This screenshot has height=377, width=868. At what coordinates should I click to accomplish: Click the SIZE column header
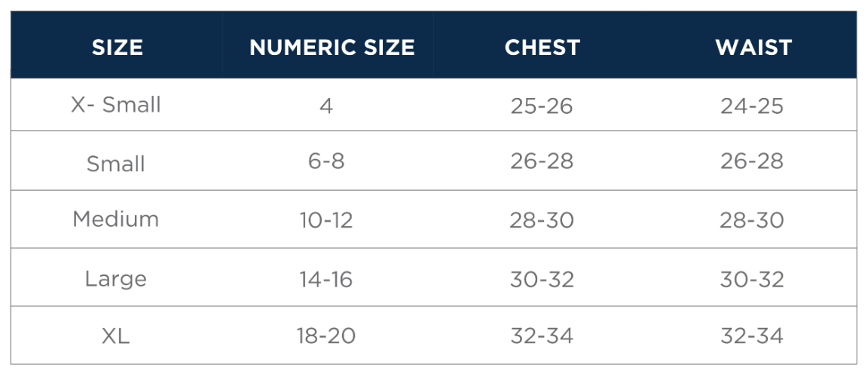117,48
